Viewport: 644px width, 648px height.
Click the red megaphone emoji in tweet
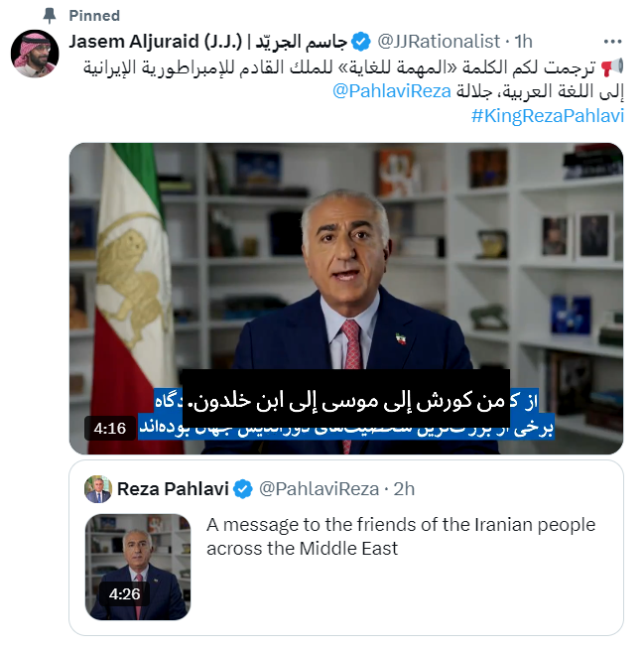[611, 66]
